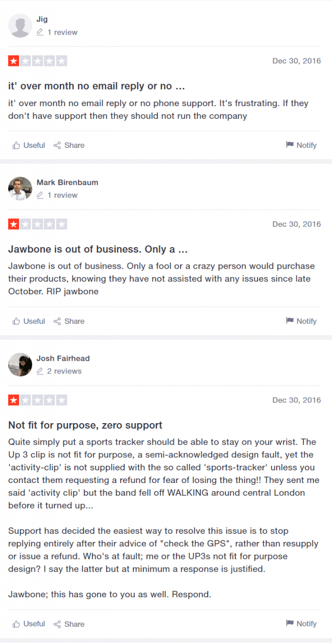Click flag icon on Mark Birenbaum's review

pos(290,320)
